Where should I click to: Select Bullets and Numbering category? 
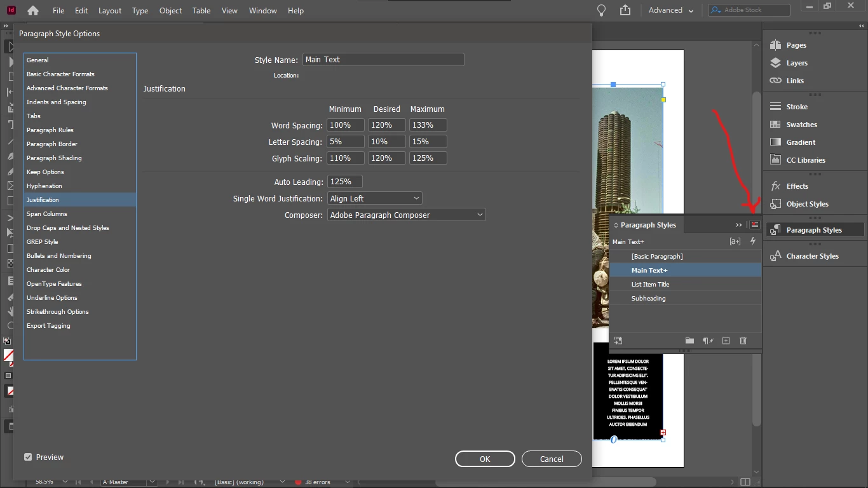point(80,255)
